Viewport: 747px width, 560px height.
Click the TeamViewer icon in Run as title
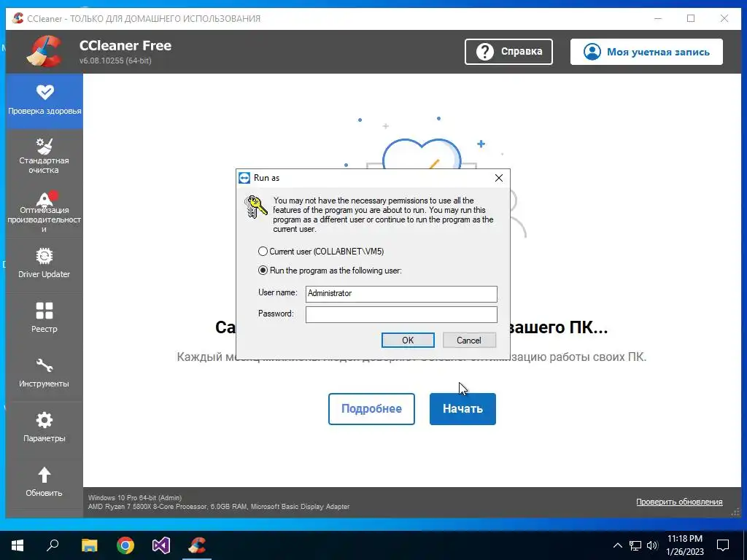244,178
